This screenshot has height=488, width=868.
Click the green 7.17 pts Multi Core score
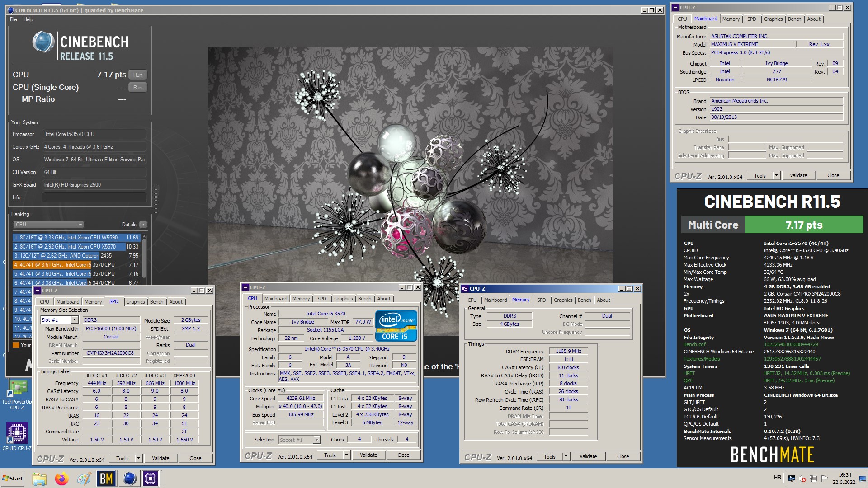[x=804, y=225]
